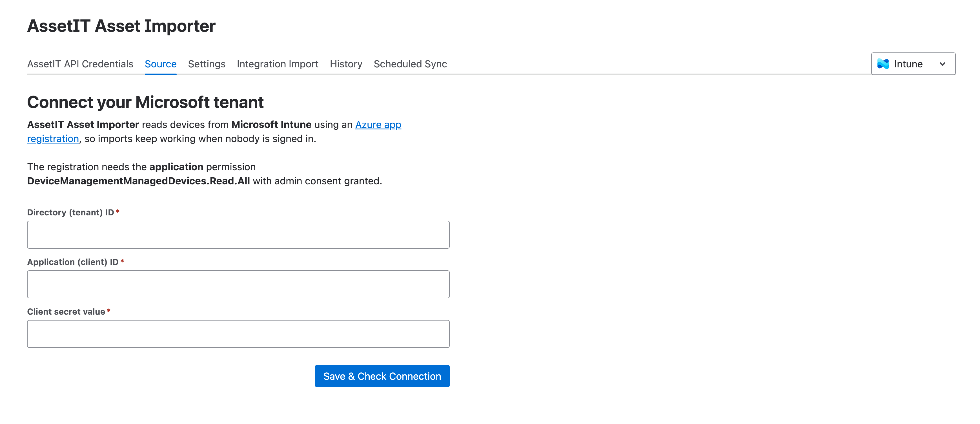The image size is (980, 424).
Task: Focus the Application (client) ID field
Action: click(x=238, y=284)
